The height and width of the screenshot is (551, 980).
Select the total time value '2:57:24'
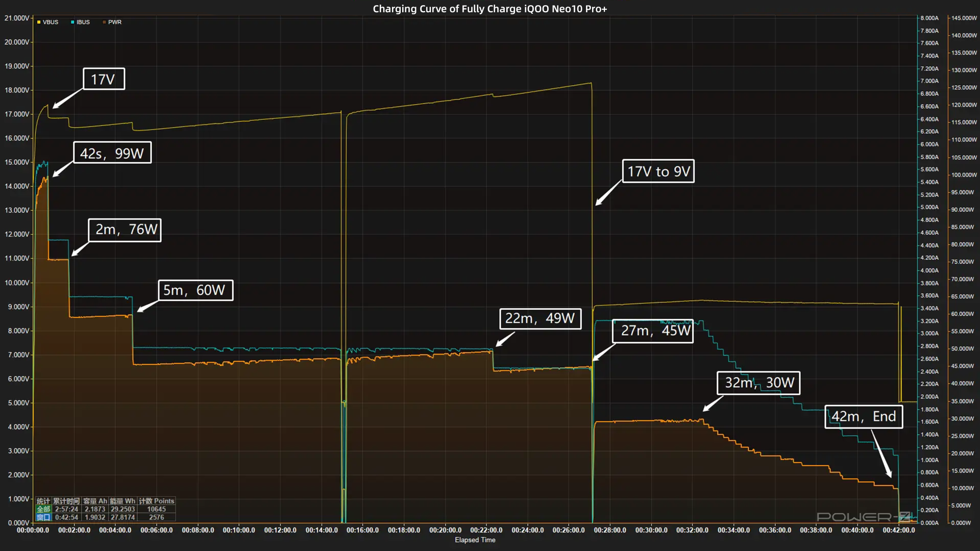[66, 509]
